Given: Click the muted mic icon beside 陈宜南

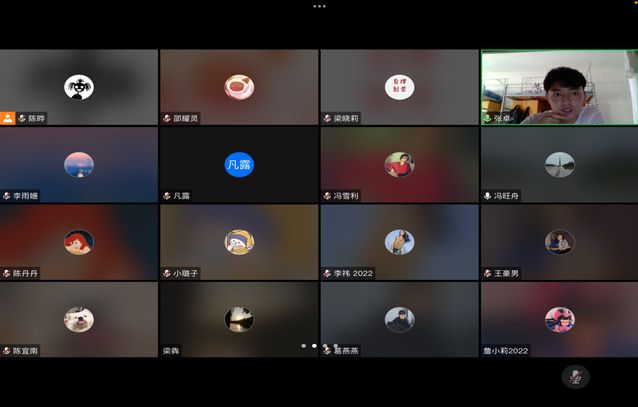Looking at the screenshot, I should tap(6, 351).
